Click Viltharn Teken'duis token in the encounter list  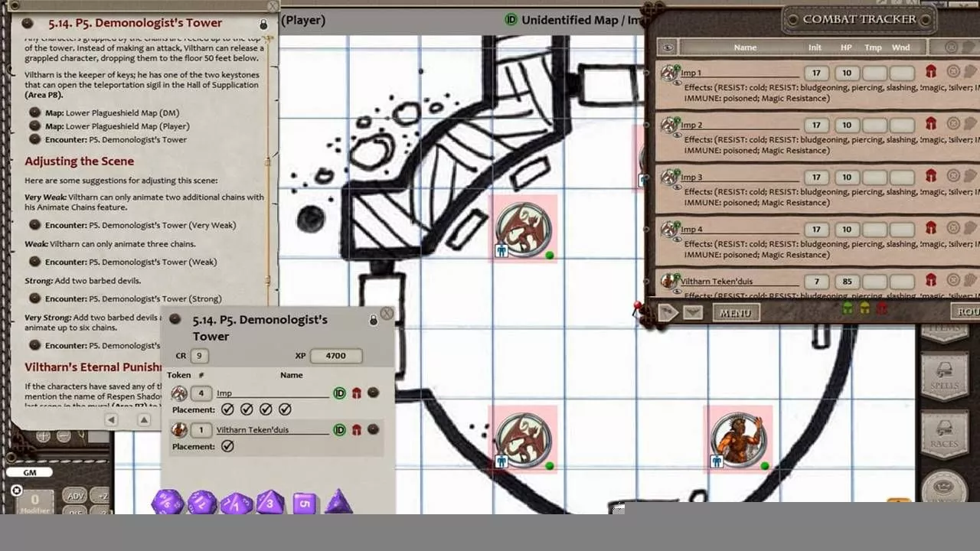tap(179, 430)
